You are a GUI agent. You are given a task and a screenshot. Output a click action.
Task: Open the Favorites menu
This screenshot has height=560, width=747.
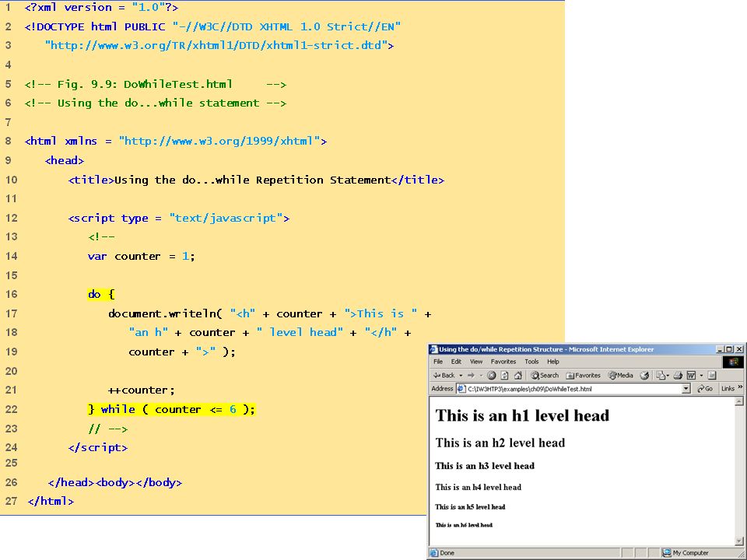click(x=503, y=362)
